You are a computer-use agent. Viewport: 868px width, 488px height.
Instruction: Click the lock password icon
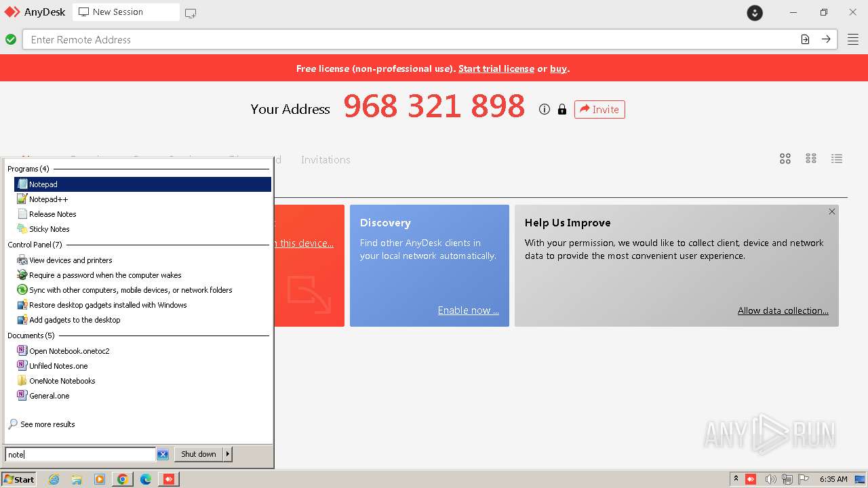coord(561,109)
